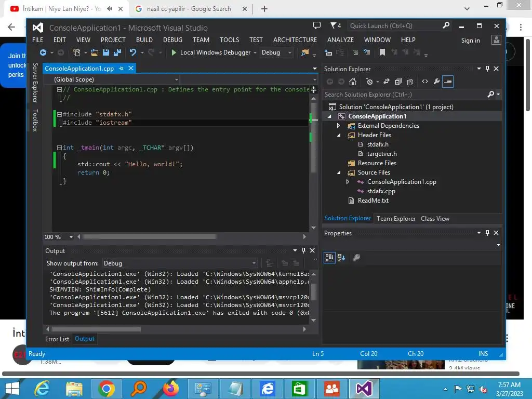Select ReadMe.txt in Solution Explorer
This screenshot has height=399, width=532.
point(373,201)
